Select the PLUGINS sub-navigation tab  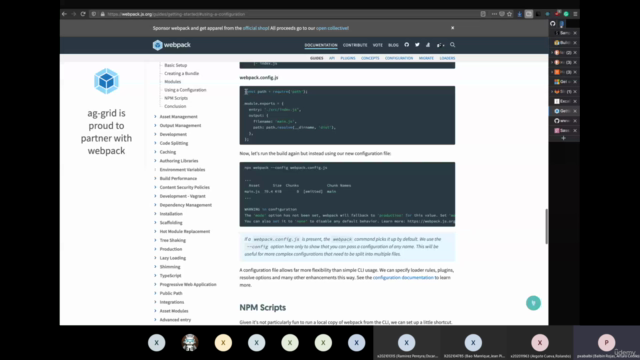[348, 58]
